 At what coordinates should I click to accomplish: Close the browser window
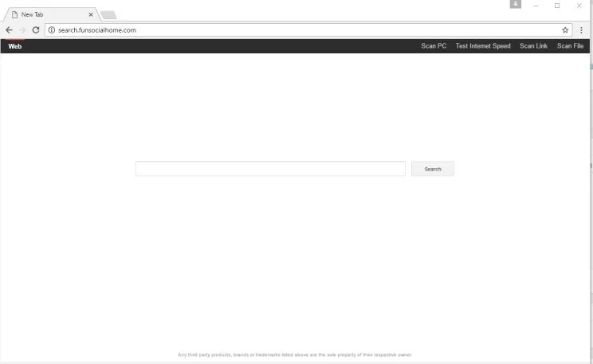pos(579,6)
